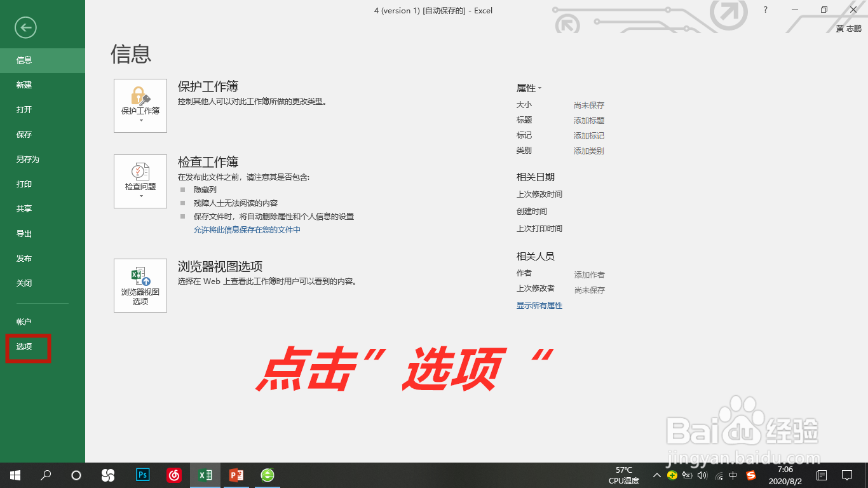
Task: Open the Windows Start menu
Action: [14, 475]
